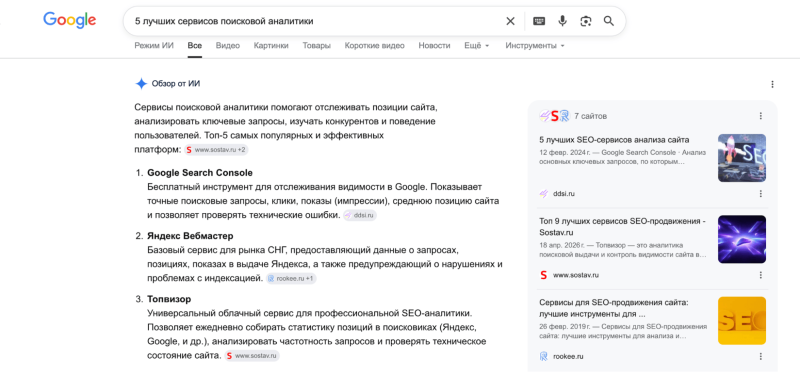Open three-dot menu for rookee.ru result
Viewport: 800px width, 372px height.
761,356
